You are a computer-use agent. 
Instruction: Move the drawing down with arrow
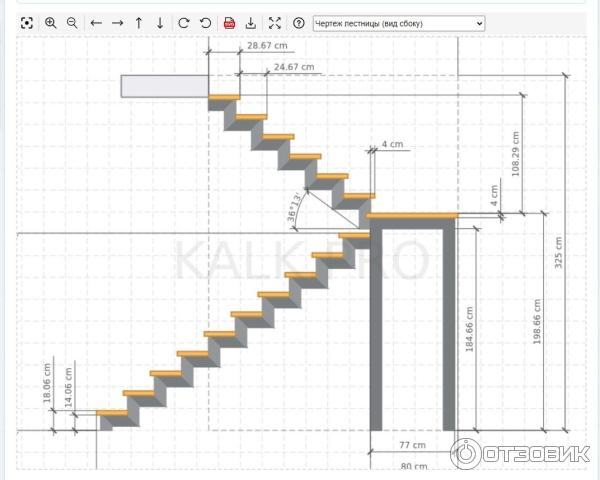[160, 23]
